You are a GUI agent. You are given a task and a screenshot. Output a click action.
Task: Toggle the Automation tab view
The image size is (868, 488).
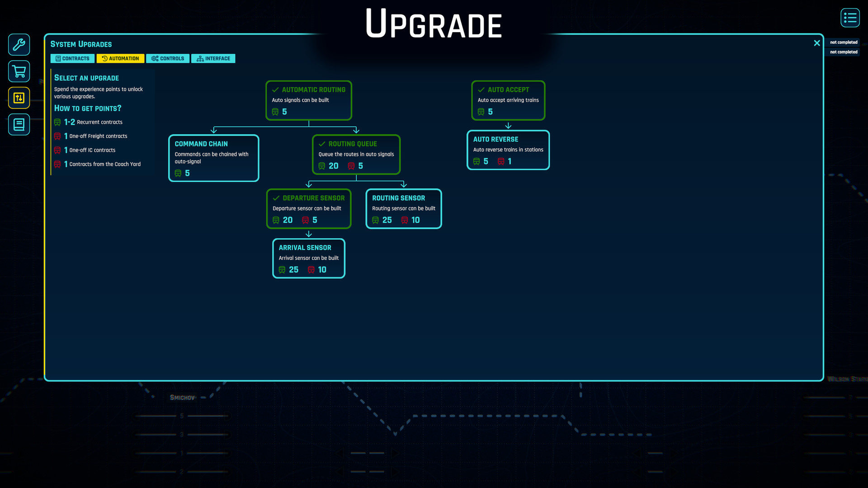point(120,58)
